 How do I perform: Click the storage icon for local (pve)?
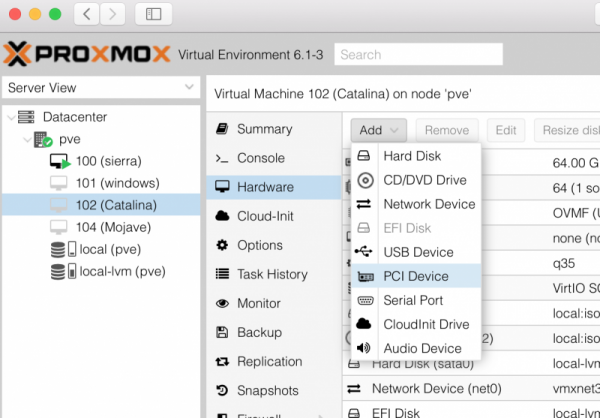pyautogui.click(x=64, y=249)
